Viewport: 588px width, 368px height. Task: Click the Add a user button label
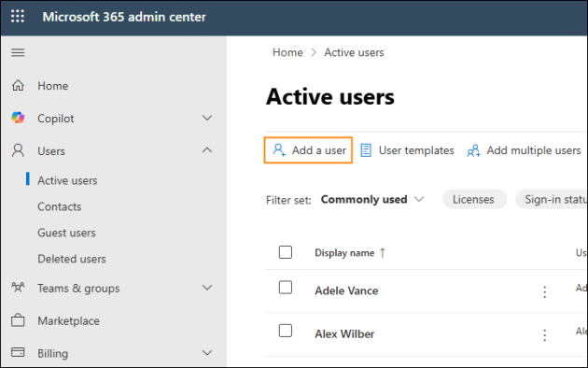[319, 150]
